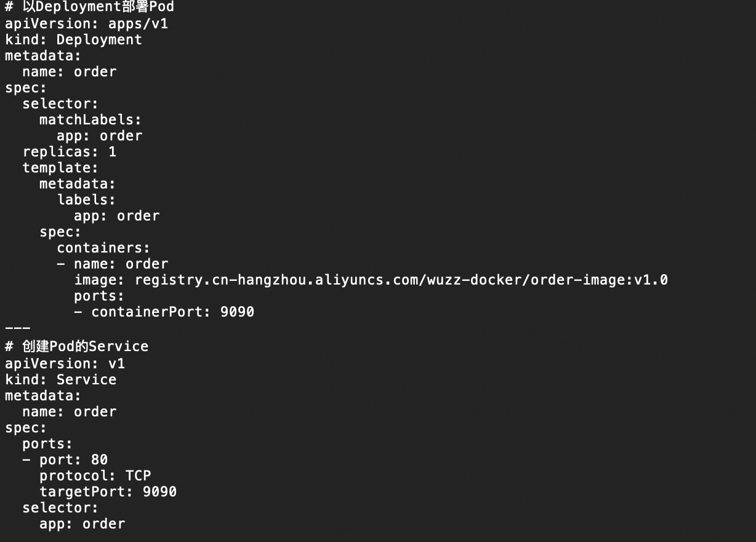Click the final 'app: order' selector line
The width and height of the screenshot is (756, 542).
(82, 524)
